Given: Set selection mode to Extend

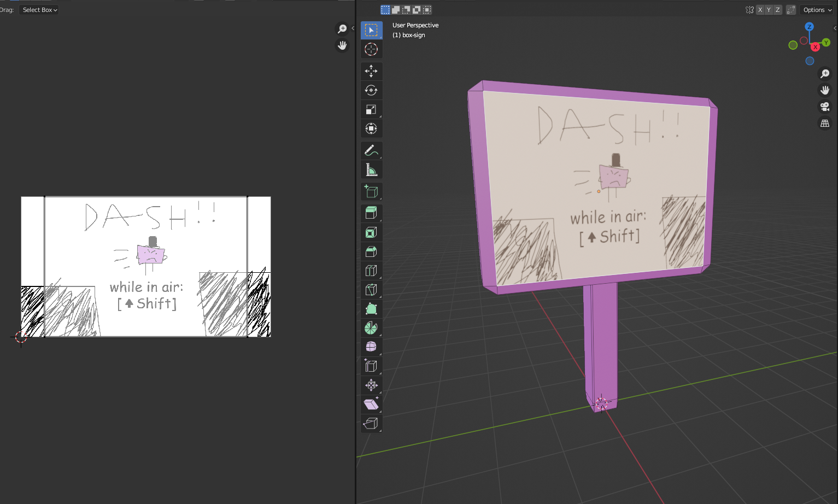Looking at the screenshot, I should click(x=396, y=10).
